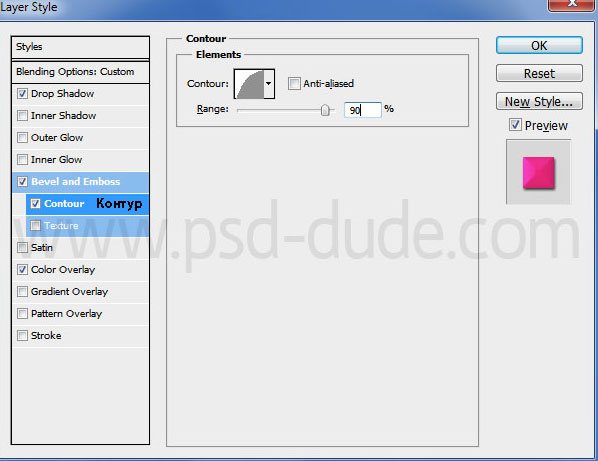Select the Pattern Overlay label
Viewport: 598px width, 461px height.
coord(66,313)
